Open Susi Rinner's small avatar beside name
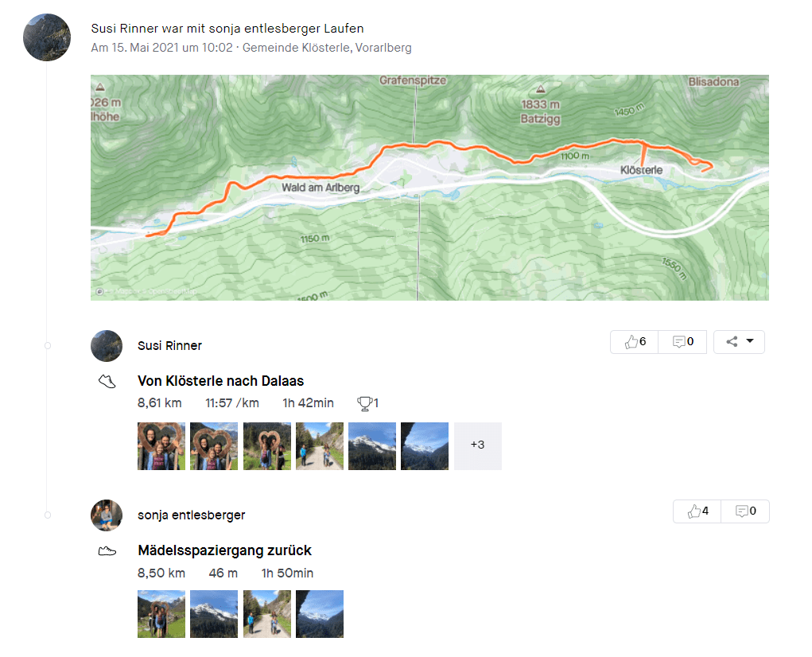 107,346
